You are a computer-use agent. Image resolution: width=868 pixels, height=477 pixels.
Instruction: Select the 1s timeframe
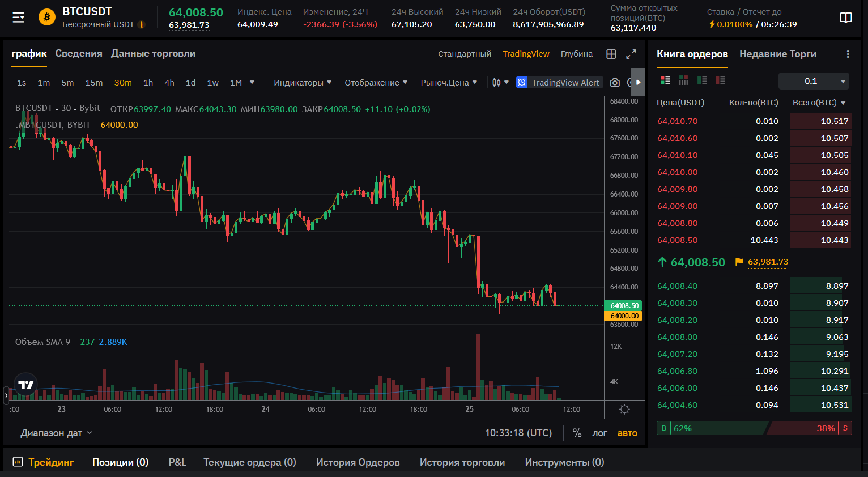pyautogui.click(x=22, y=83)
